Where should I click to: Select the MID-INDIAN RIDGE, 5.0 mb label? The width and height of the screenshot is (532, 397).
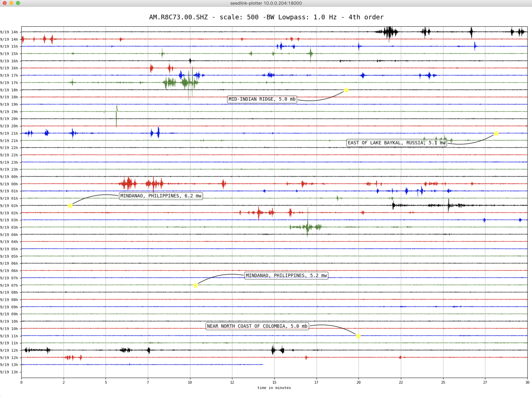point(262,99)
